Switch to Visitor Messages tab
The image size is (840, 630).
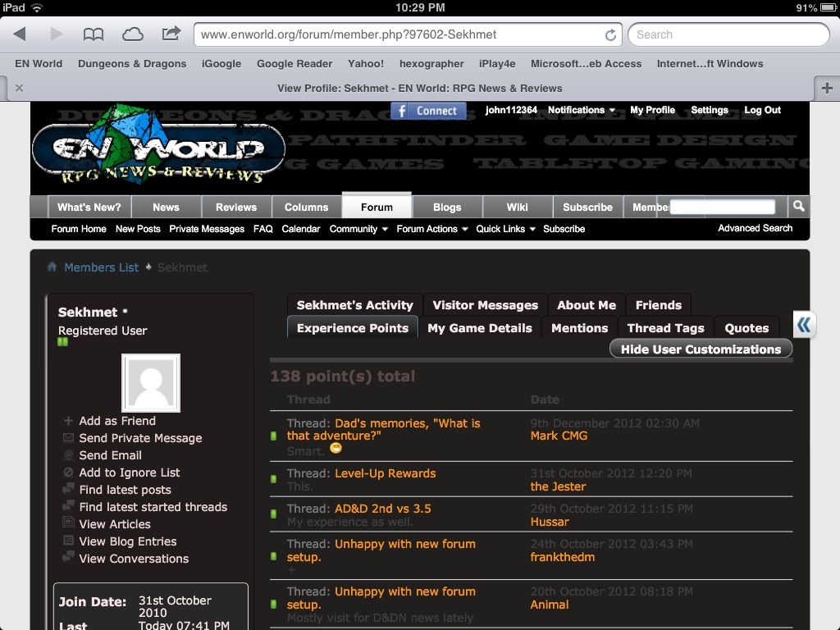click(x=486, y=305)
